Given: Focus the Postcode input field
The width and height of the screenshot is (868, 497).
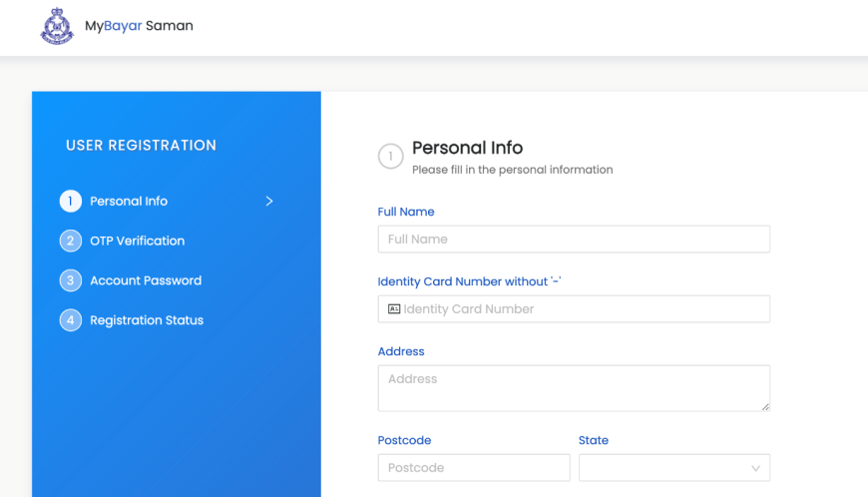Looking at the screenshot, I should (x=474, y=468).
